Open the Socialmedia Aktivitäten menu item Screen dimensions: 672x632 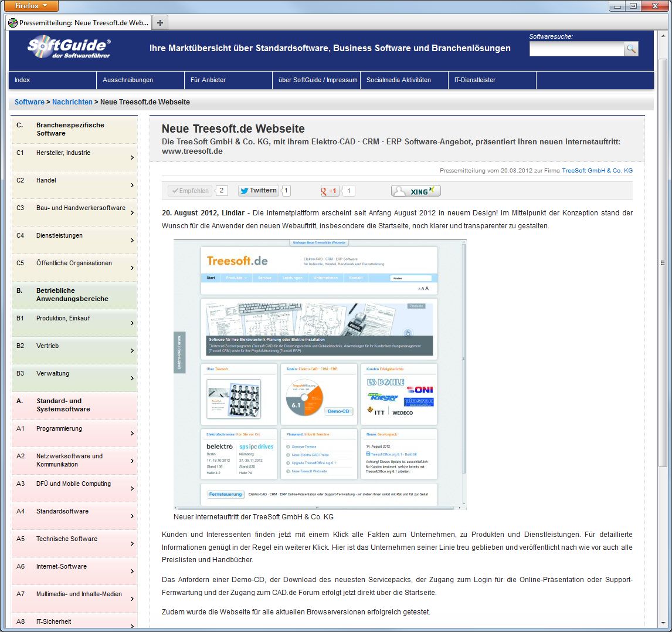pyautogui.click(x=399, y=80)
